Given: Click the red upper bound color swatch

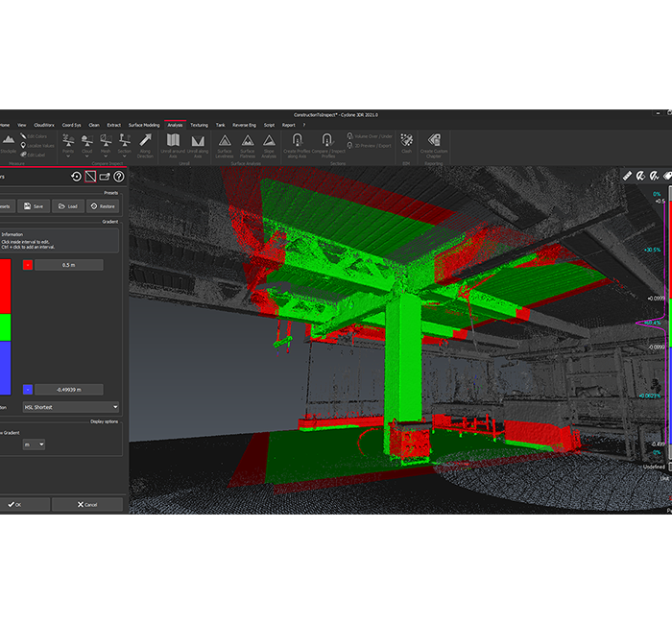Looking at the screenshot, I should (27, 265).
